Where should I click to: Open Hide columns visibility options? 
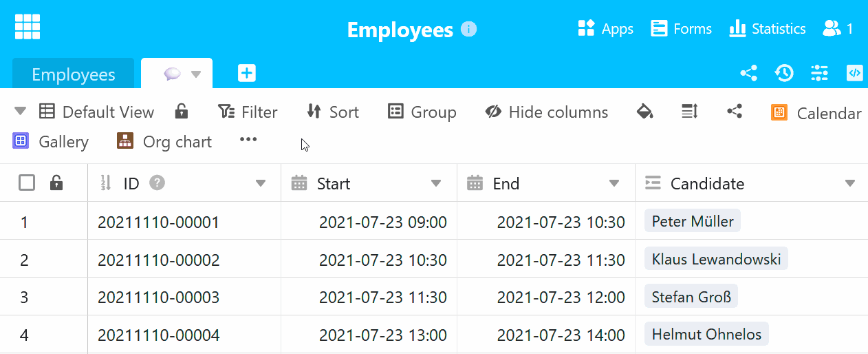tap(546, 112)
